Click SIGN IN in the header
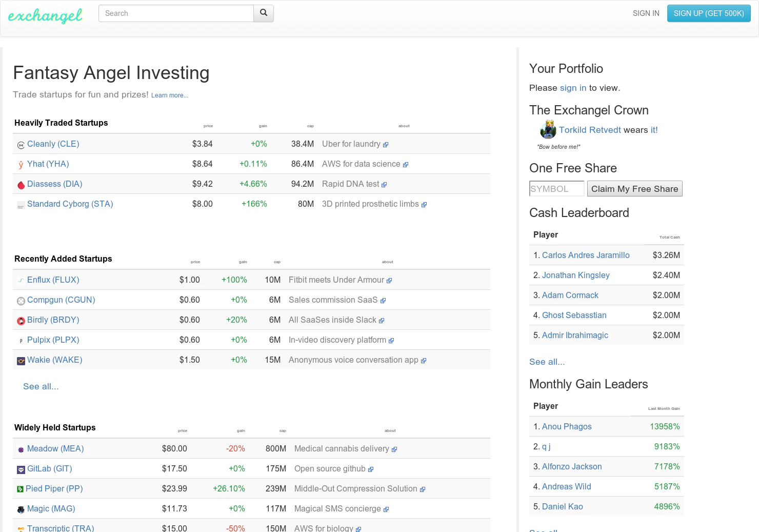Image resolution: width=759 pixels, height=532 pixels. pos(646,13)
